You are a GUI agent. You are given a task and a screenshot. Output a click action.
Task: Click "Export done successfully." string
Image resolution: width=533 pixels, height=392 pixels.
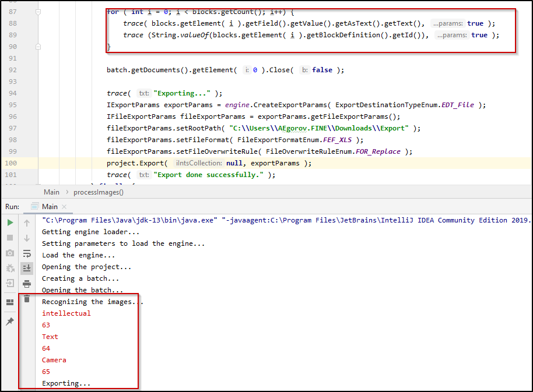208,175
